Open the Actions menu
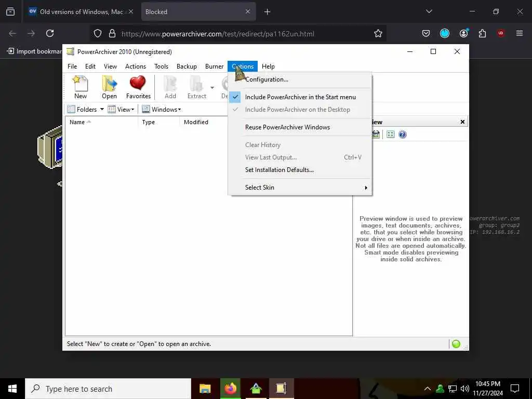 point(136,66)
